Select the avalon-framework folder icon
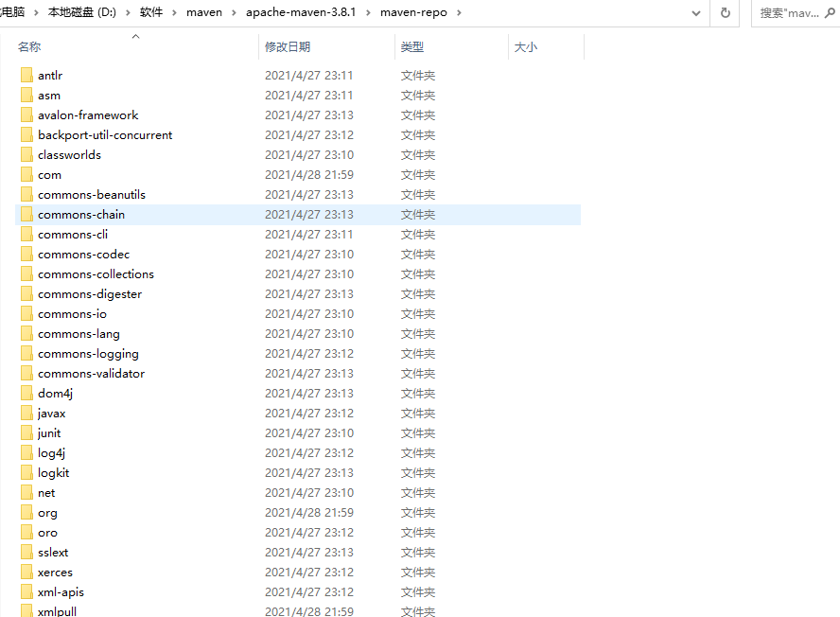This screenshot has width=840, height=617. coord(26,115)
